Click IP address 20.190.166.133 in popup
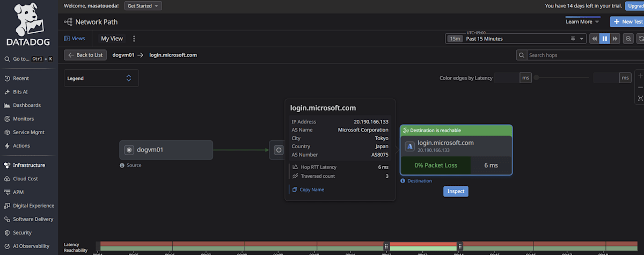Screen dimensions: 644x255 (371, 122)
